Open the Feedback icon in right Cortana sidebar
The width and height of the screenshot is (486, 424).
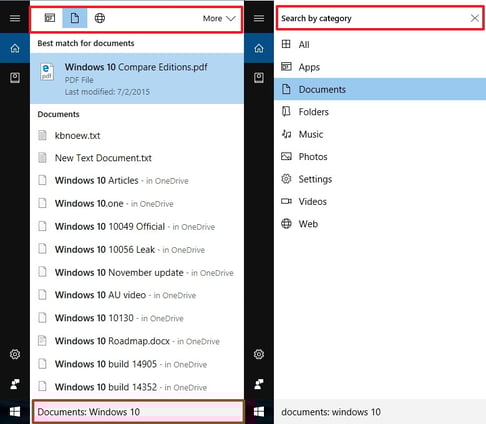click(x=259, y=384)
